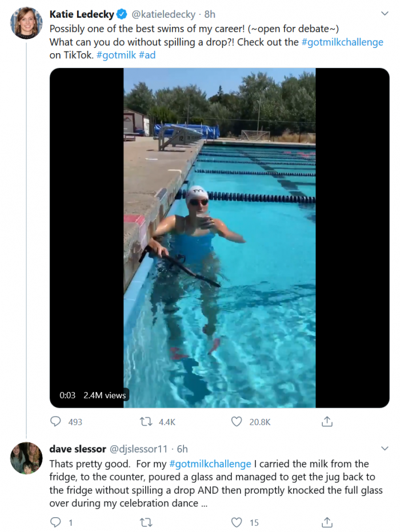Play the swimming pool video
Screen dimensions: 400x532
click(219, 238)
